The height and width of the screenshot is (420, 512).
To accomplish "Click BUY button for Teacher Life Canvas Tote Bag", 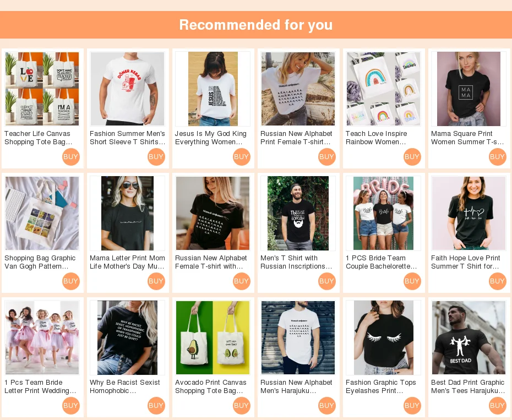I will coord(70,157).
